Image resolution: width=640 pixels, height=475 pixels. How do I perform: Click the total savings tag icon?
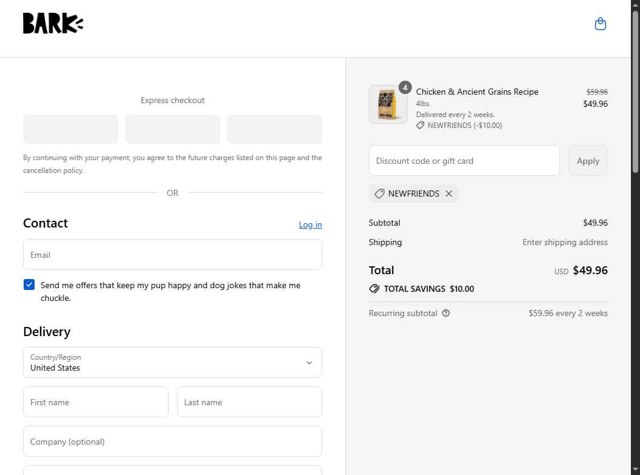coord(374,289)
